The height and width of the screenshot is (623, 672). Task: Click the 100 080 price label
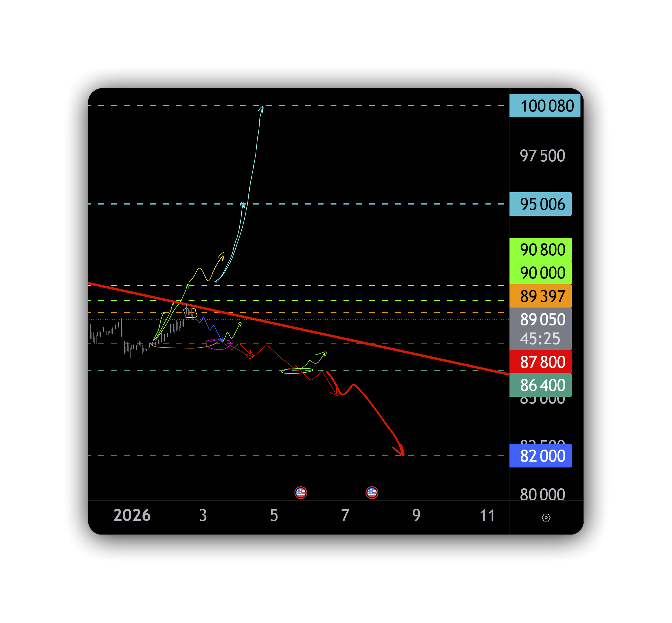[545, 106]
